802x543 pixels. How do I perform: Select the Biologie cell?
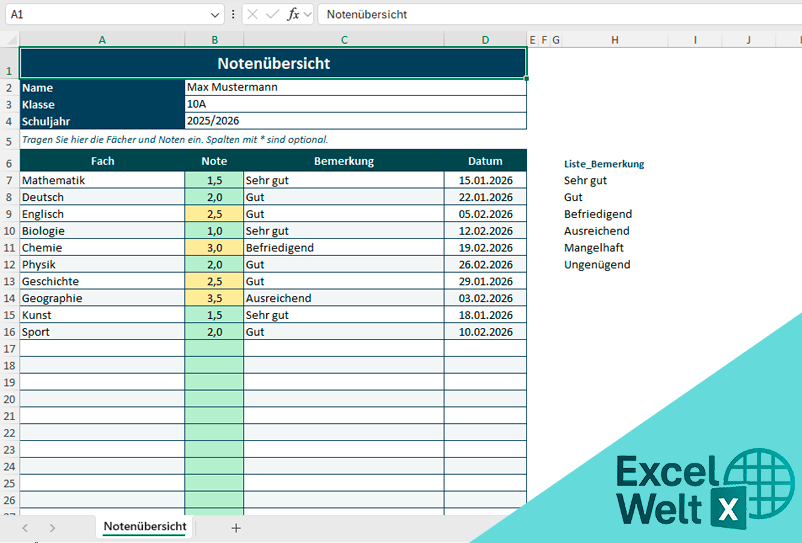point(102,231)
